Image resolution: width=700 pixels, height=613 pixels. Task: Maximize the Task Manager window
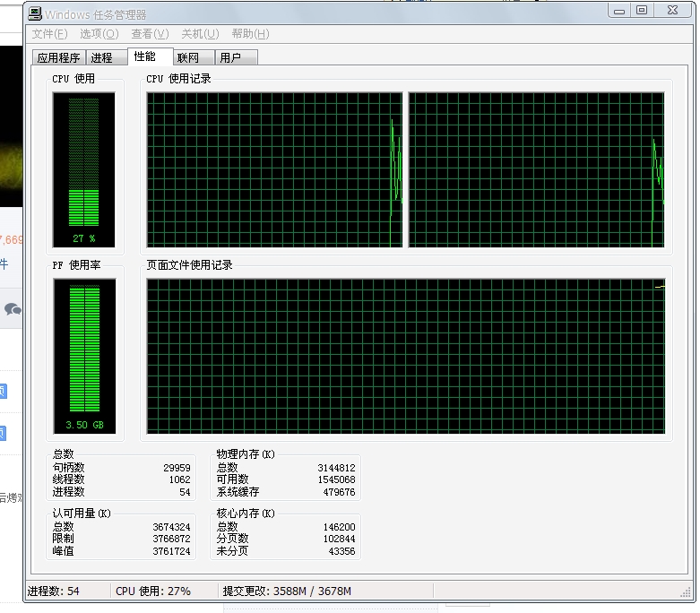[x=642, y=10]
